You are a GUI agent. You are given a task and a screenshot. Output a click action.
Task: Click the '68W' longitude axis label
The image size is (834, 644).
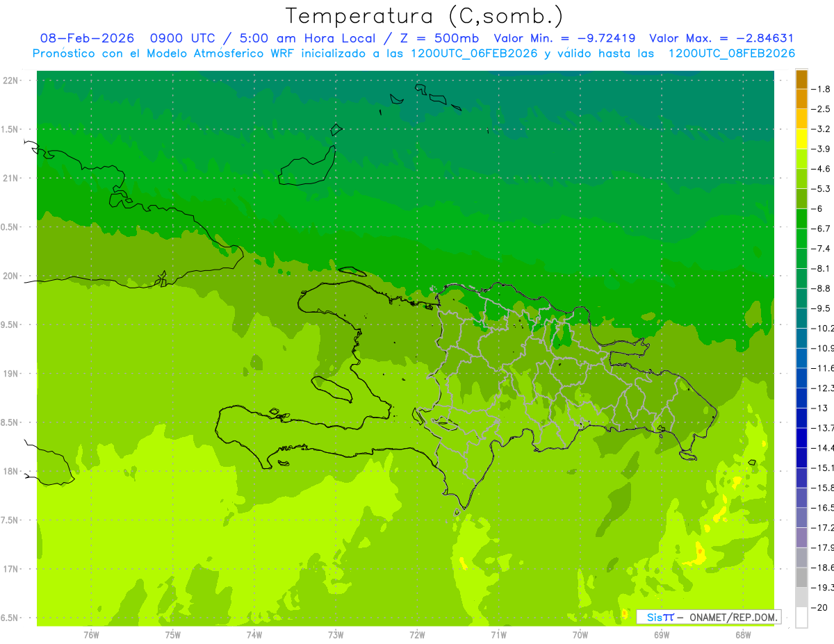[743, 635]
